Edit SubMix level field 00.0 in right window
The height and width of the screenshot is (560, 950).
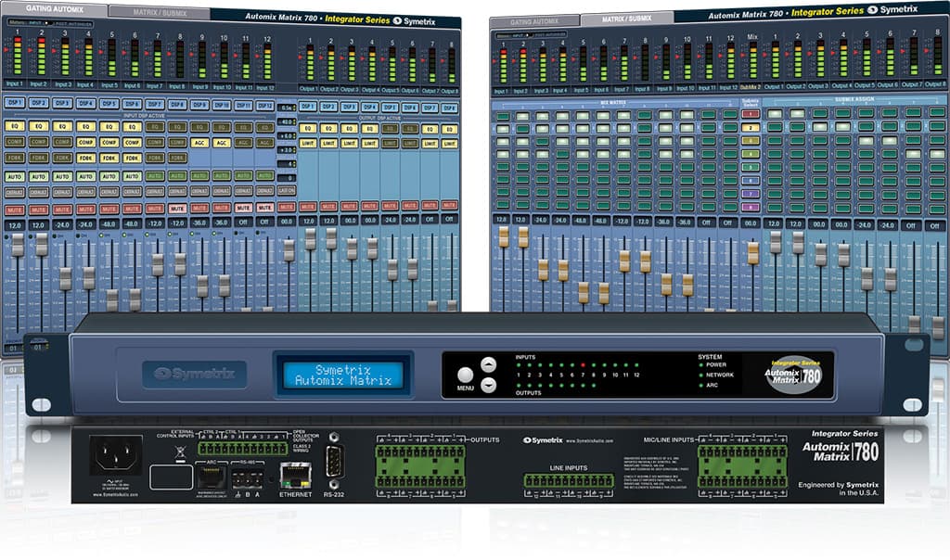tap(750, 223)
